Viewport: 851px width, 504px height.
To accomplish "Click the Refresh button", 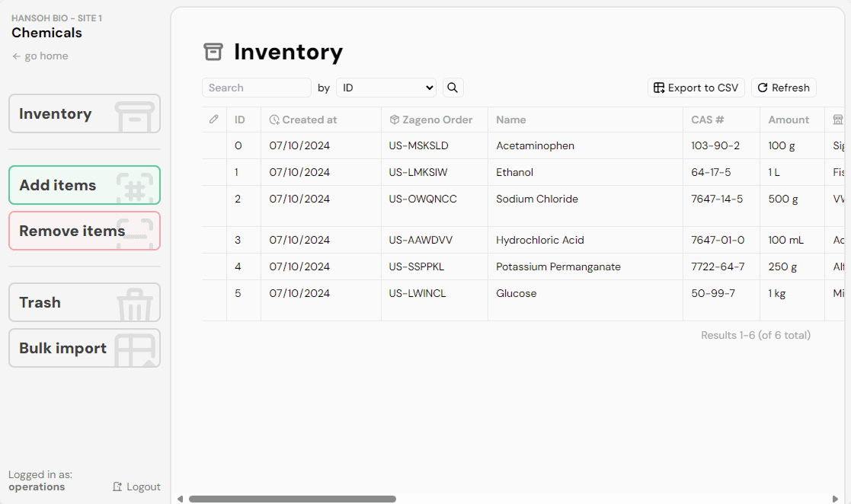I will (x=784, y=88).
